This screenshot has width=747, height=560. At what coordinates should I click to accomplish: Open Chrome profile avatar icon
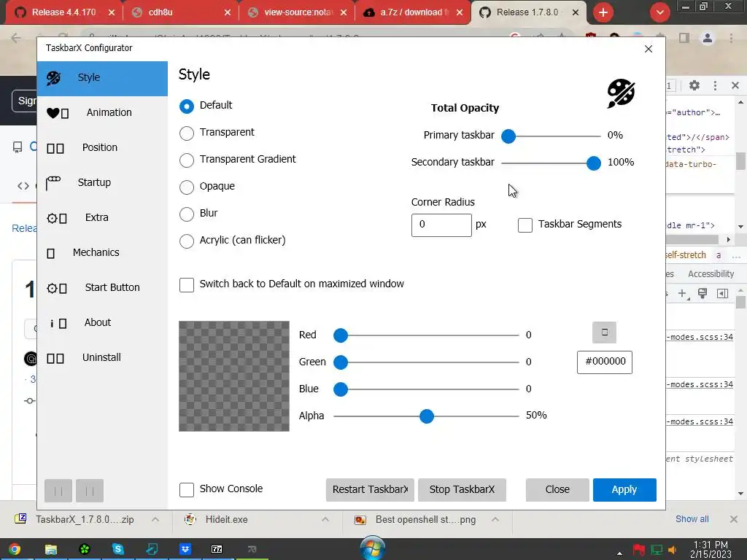708,38
